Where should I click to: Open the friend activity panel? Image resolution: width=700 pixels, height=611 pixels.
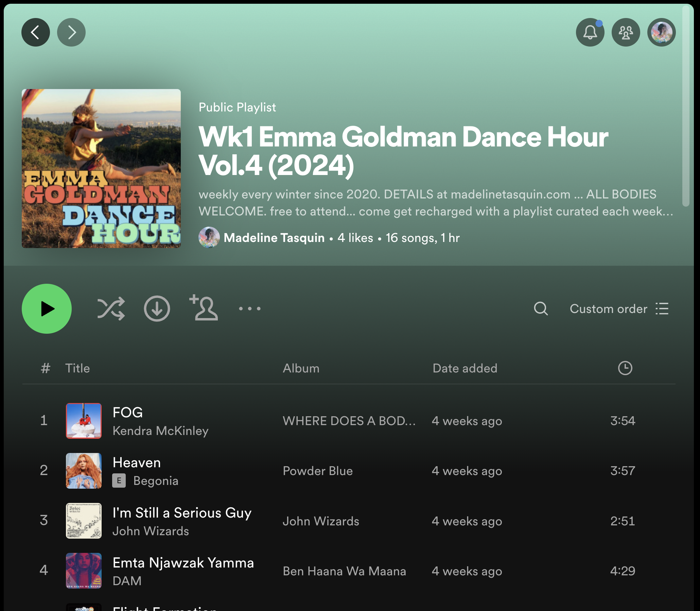tap(626, 32)
